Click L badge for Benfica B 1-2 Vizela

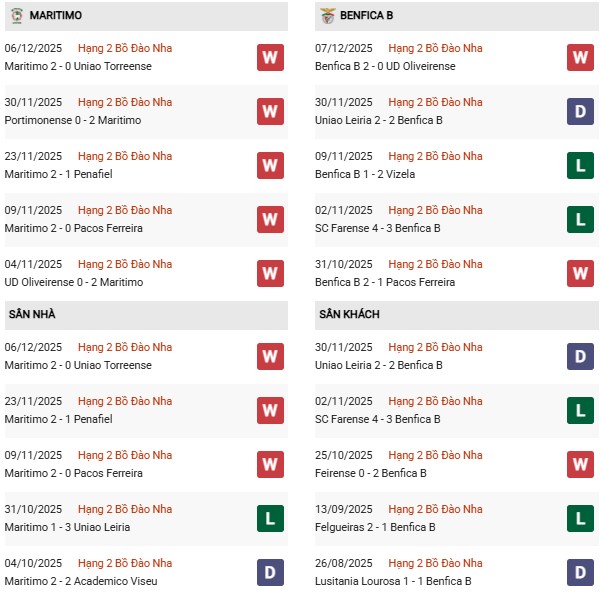(580, 165)
